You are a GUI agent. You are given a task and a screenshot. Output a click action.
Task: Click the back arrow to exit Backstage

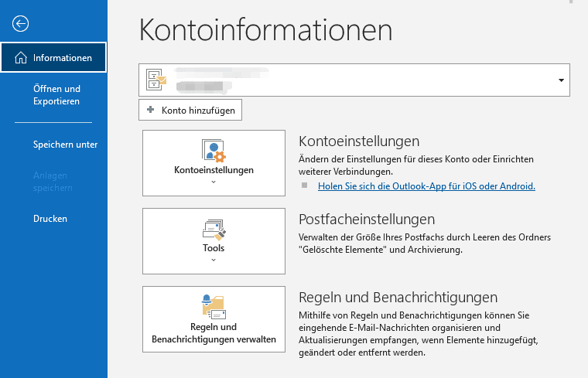tap(21, 24)
